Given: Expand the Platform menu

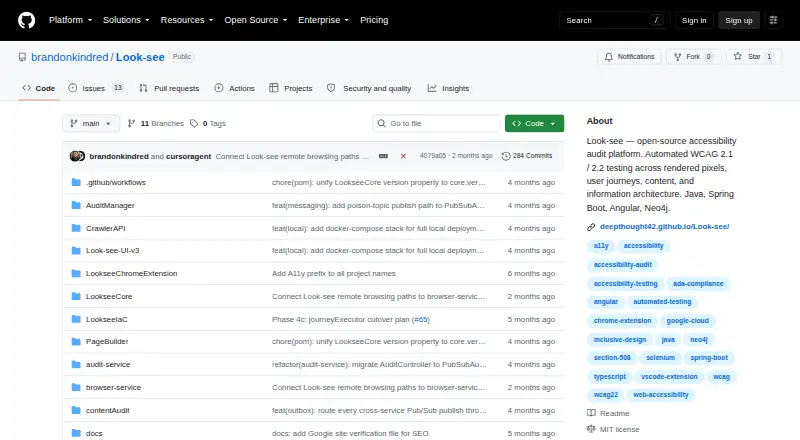Looking at the screenshot, I should (x=70, y=20).
